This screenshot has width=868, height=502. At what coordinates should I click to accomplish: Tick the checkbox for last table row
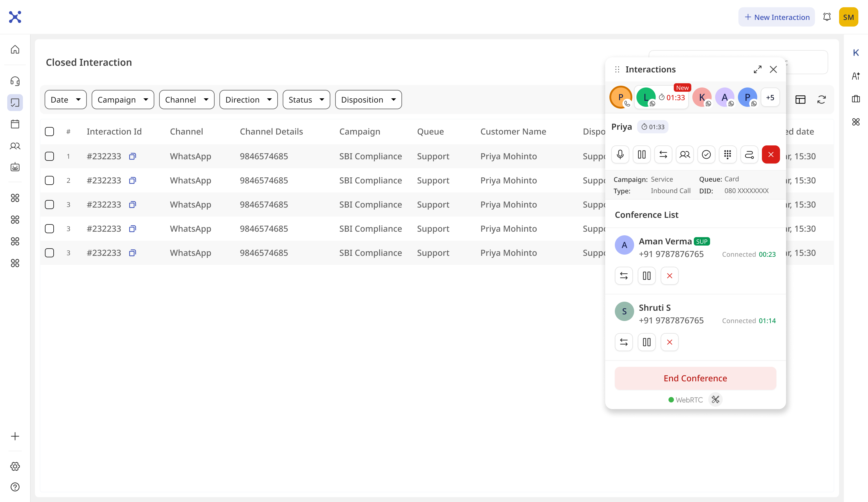50,253
